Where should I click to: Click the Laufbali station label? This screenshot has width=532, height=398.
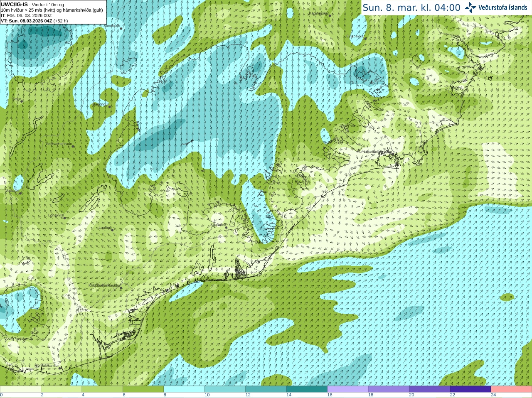[x=105, y=228]
